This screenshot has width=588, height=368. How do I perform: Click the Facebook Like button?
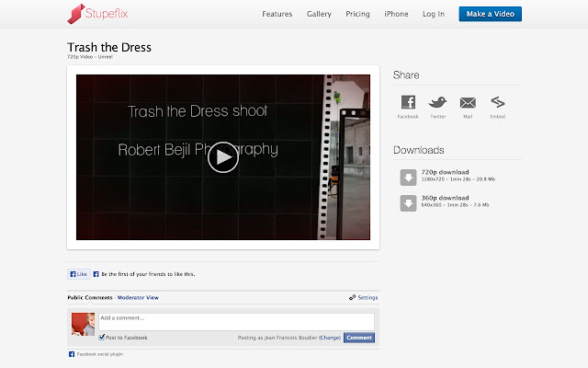78,274
